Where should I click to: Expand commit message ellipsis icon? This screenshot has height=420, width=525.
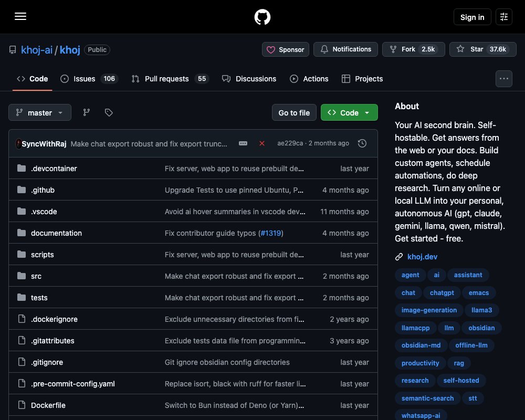[243, 143]
